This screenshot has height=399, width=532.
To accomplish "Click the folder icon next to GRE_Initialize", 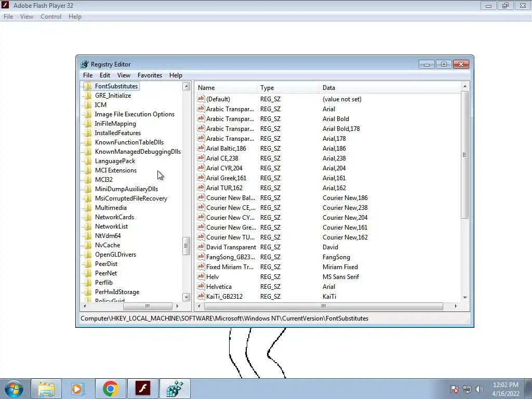I will click(x=88, y=96).
